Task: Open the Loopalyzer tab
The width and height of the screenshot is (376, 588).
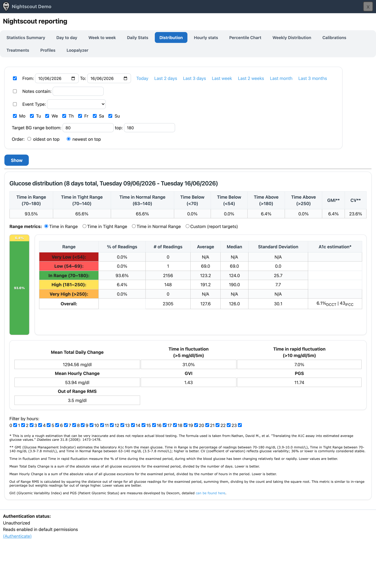Action: (77, 50)
